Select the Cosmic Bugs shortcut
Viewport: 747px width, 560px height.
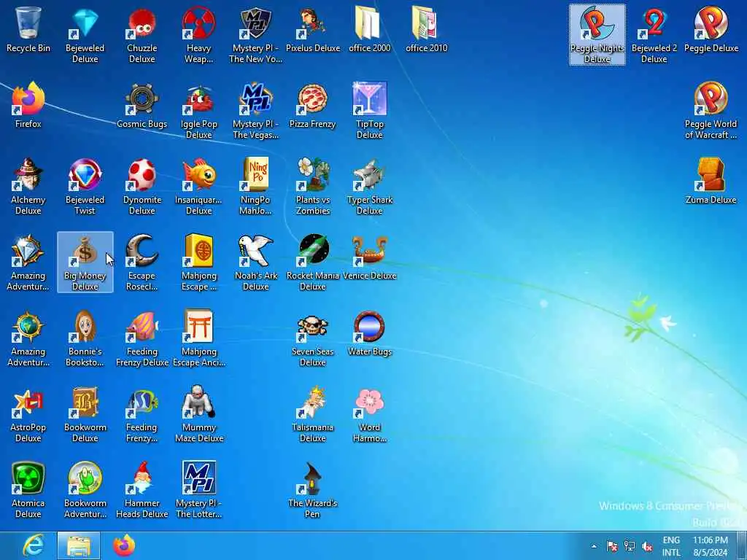point(142,105)
